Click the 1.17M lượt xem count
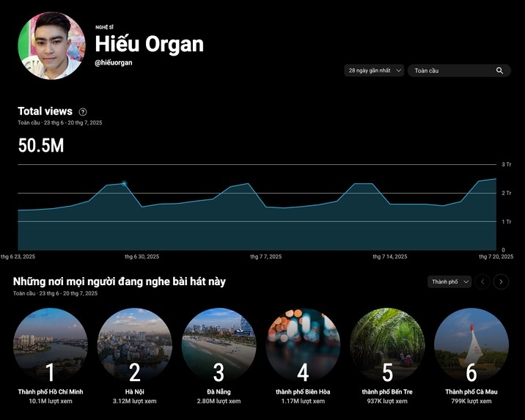The height and width of the screenshot is (420, 525). point(303,401)
